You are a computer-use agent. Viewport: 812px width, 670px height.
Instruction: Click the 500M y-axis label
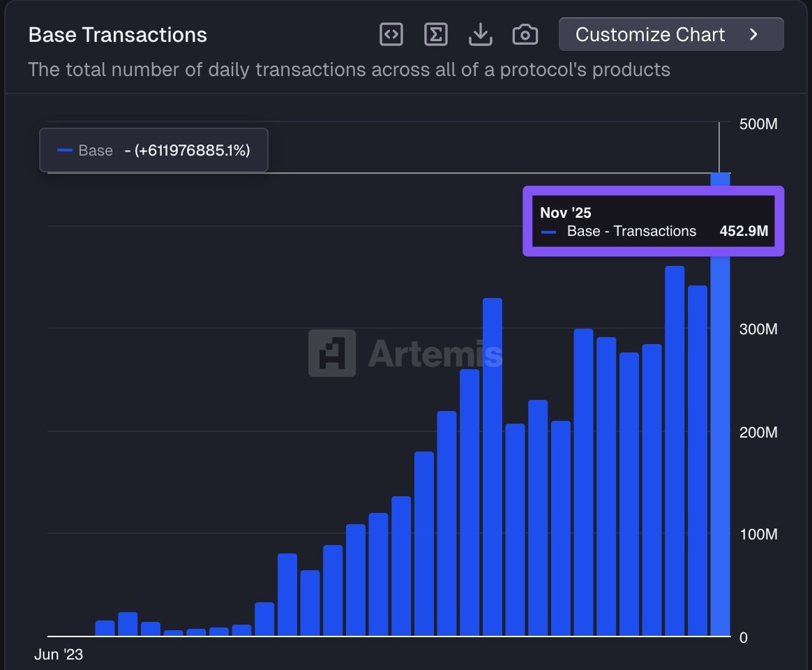758,124
